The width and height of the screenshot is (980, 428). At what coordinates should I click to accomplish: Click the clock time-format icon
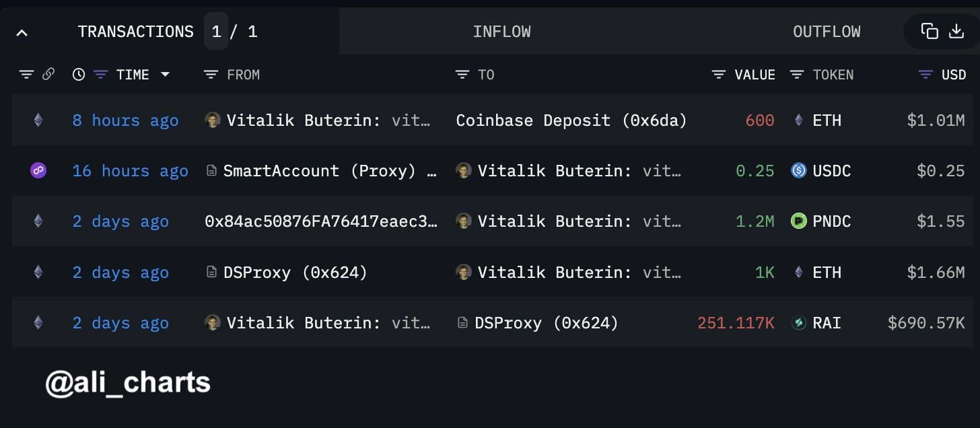(79, 75)
